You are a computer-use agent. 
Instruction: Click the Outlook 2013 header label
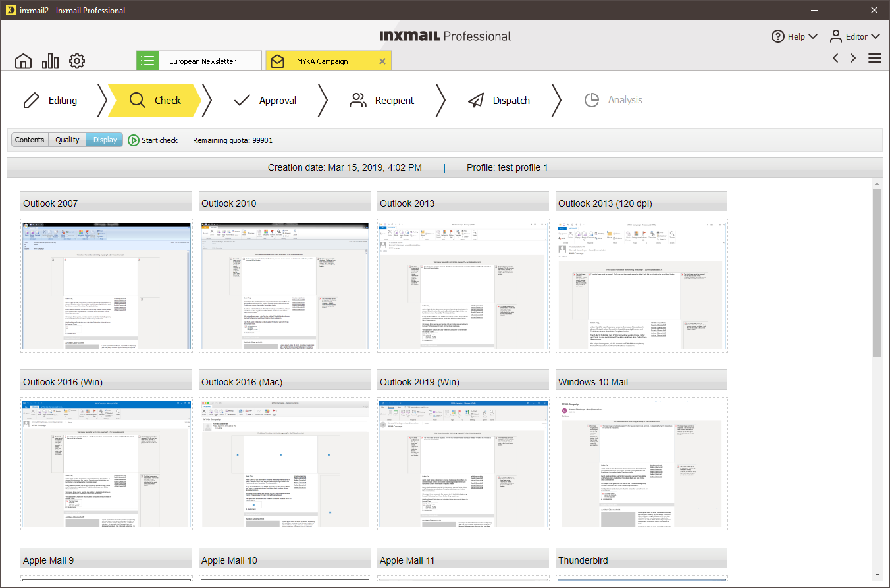pyautogui.click(x=463, y=203)
